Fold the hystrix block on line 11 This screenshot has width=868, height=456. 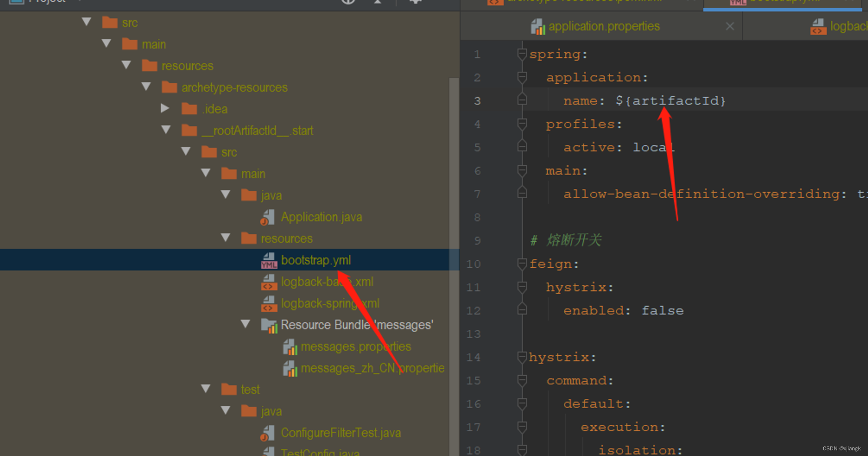point(522,288)
